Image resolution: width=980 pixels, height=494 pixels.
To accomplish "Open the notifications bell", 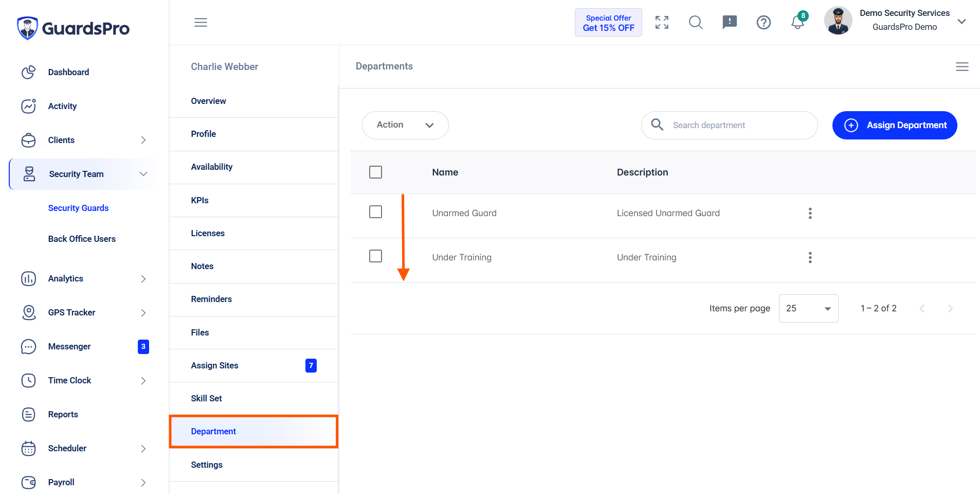I will click(797, 22).
